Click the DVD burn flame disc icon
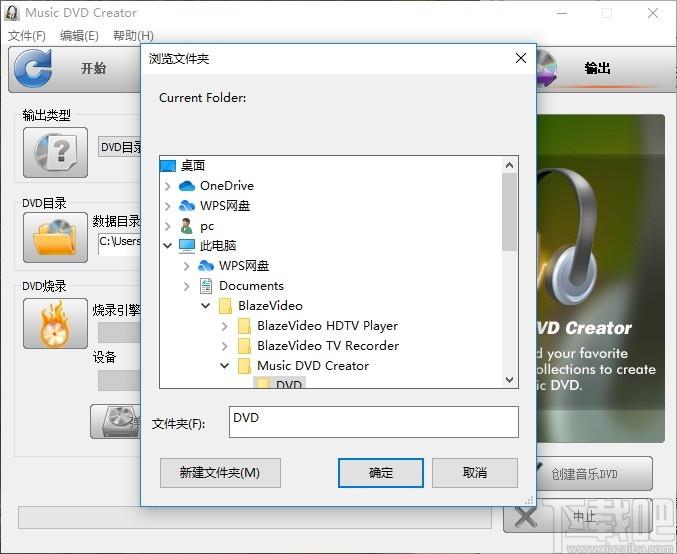The height and width of the screenshot is (554, 677). pos(55,323)
